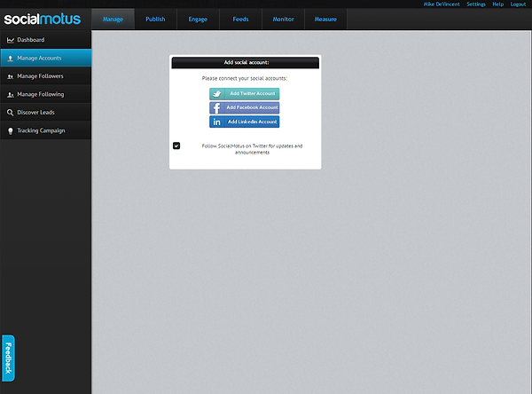
Task: Open Dashboard in sidebar
Action: coord(46,40)
